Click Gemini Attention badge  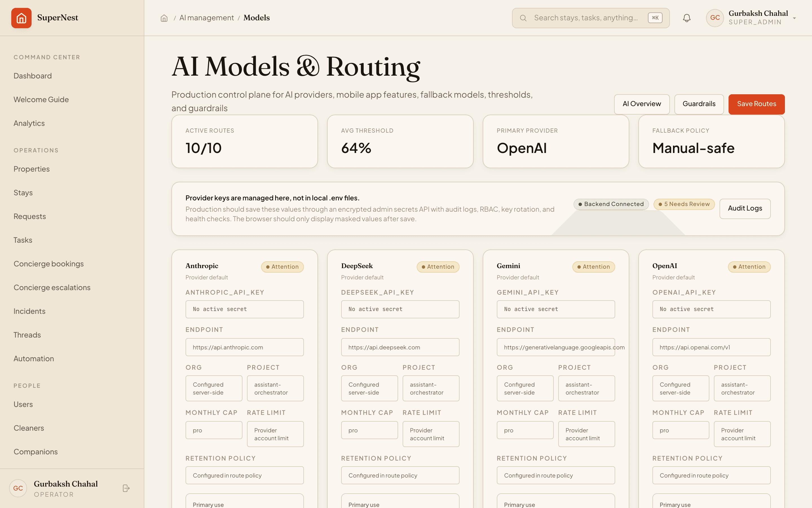(593, 267)
